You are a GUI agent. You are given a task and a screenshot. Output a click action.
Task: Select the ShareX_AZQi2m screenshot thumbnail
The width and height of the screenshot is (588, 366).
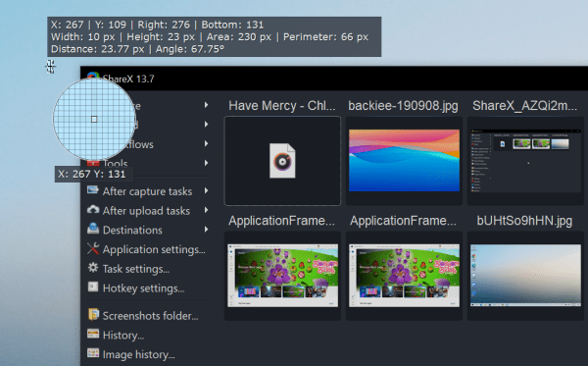pos(525,161)
